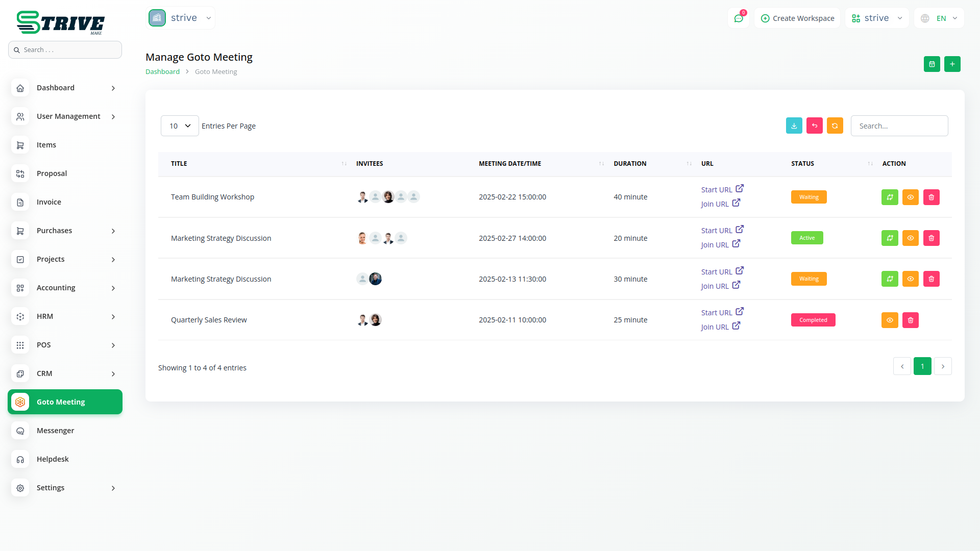
Task: Click the orange refresh icon above table
Action: [835, 126]
